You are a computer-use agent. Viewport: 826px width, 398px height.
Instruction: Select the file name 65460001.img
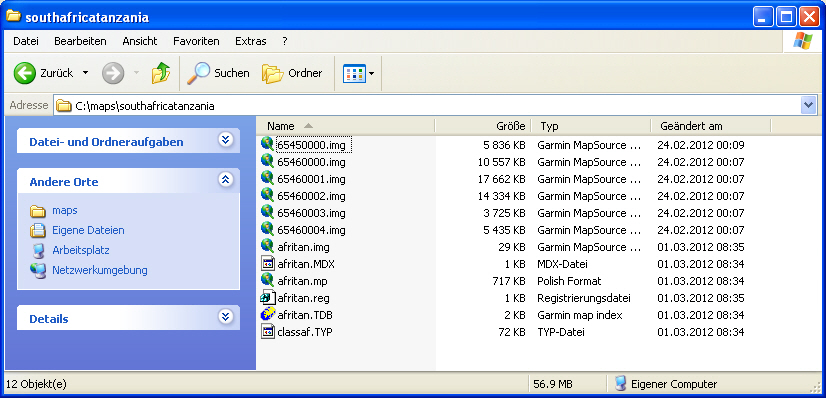click(311, 179)
